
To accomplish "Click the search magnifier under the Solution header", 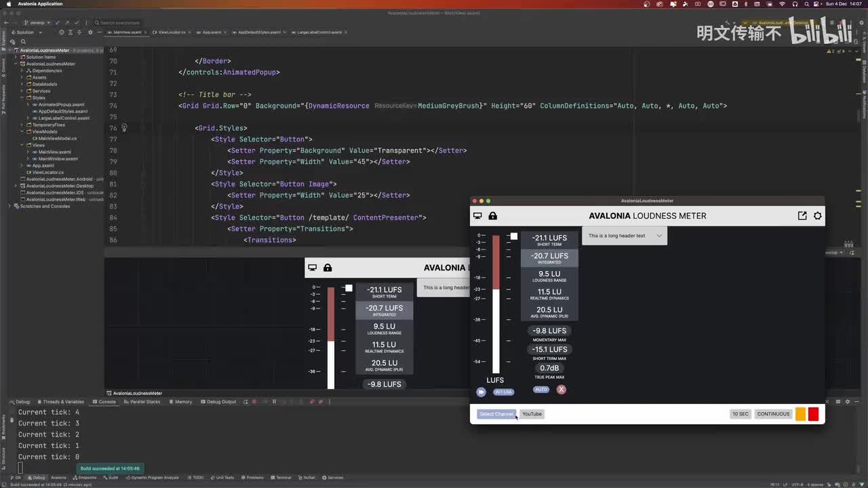I will click(x=23, y=42).
